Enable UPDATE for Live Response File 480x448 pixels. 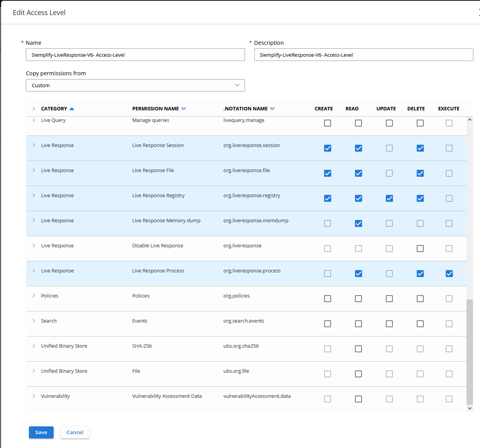[x=389, y=173]
